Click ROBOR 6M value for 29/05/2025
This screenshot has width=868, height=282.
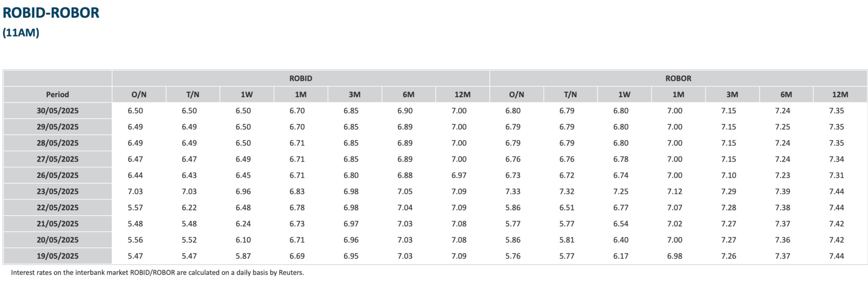coord(783,127)
